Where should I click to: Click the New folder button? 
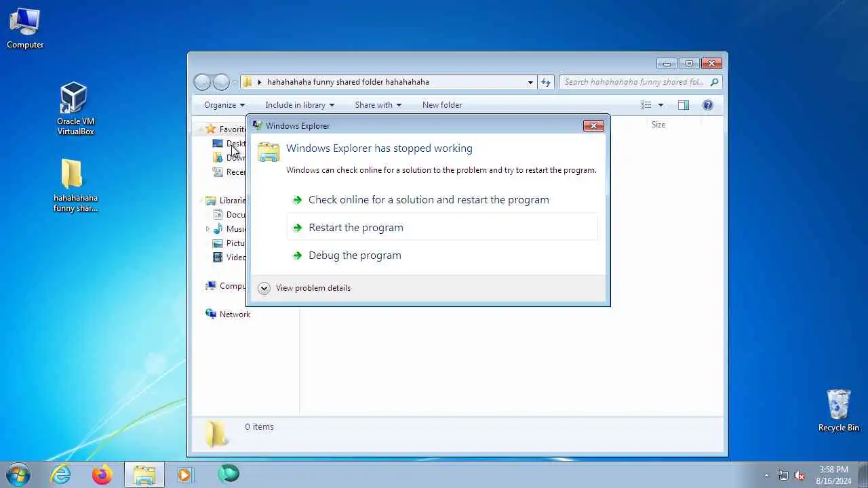coord(442,105)
